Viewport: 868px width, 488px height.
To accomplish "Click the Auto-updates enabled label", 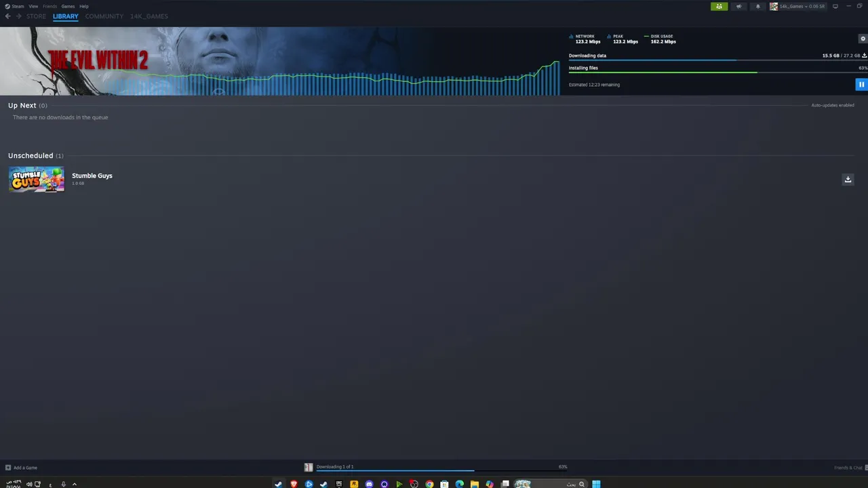I will tap(833, 105).
